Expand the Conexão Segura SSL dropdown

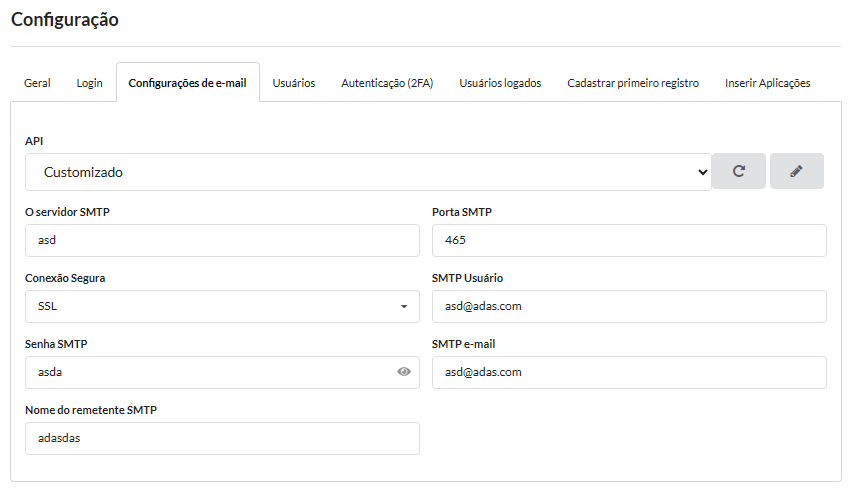[222, 306]
